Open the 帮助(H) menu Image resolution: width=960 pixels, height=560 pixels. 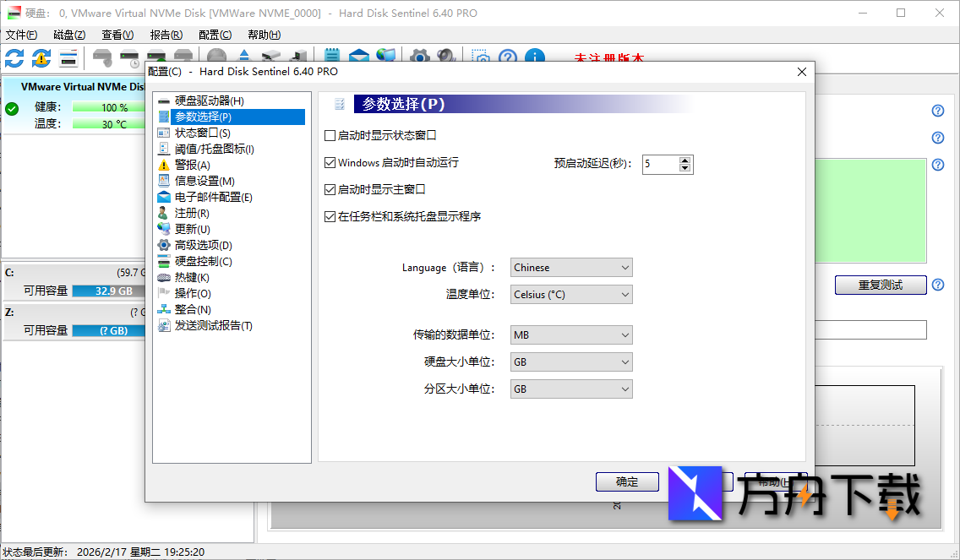263,34
